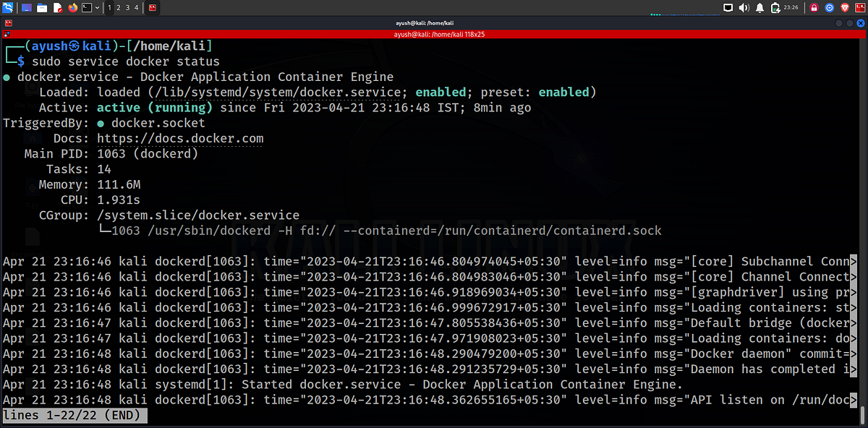Open the Brave browser tray icon
Image resolution: width=868 pixels, height=428 pixels.
[x=844, y=8]
